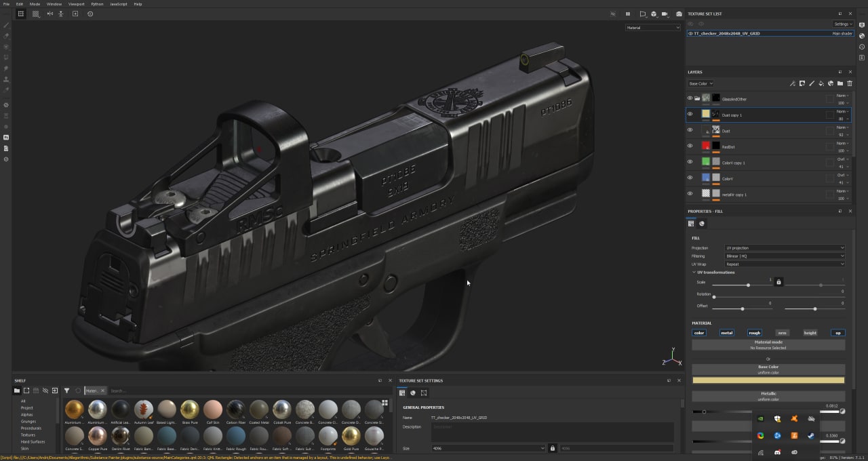Hide the Dust layer
868x461 pixels.
pyautogui.click(x=690, y=130)
